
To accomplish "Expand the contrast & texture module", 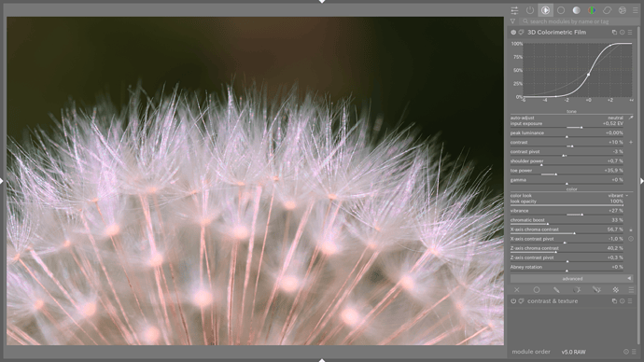I will tap(553, 301).
